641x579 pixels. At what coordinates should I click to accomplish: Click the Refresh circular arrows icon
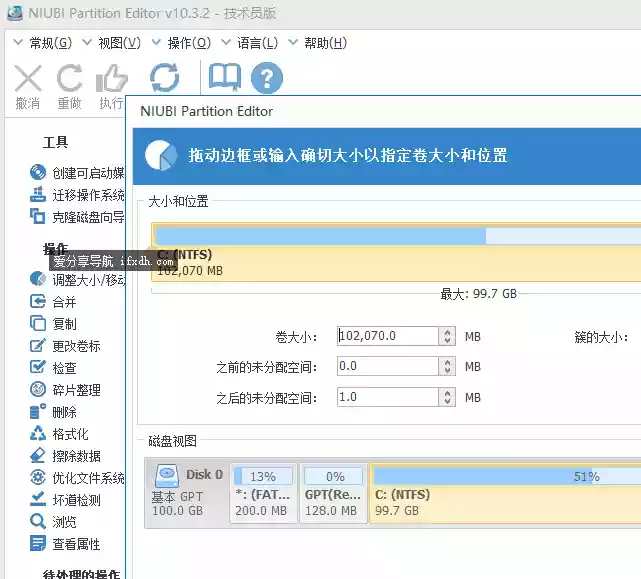pyautogui.click(x=164, y=78)
